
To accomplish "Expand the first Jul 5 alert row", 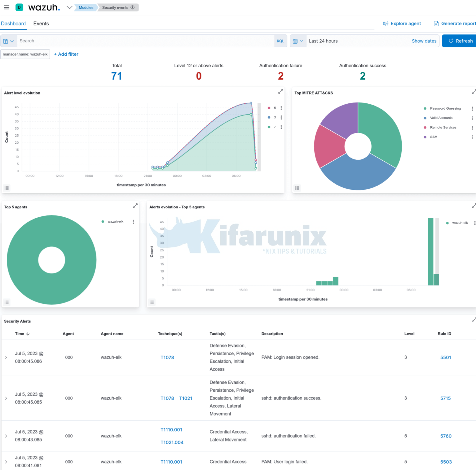I will click(x=6, y=357).
